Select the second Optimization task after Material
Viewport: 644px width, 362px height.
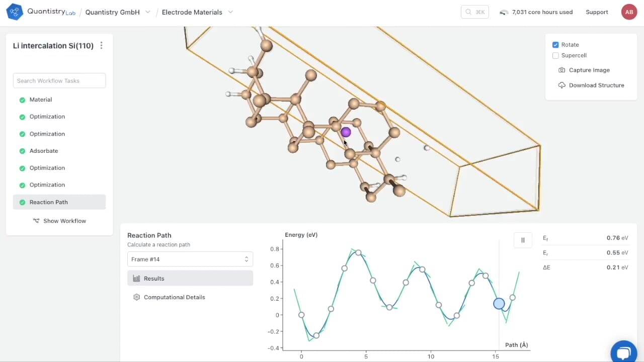coord(59,134)
